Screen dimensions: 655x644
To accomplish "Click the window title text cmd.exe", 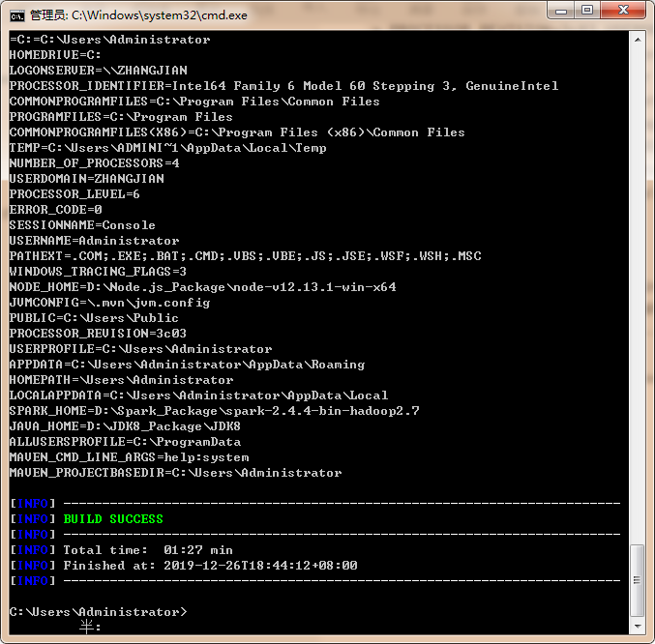I will tap(138, 15).
